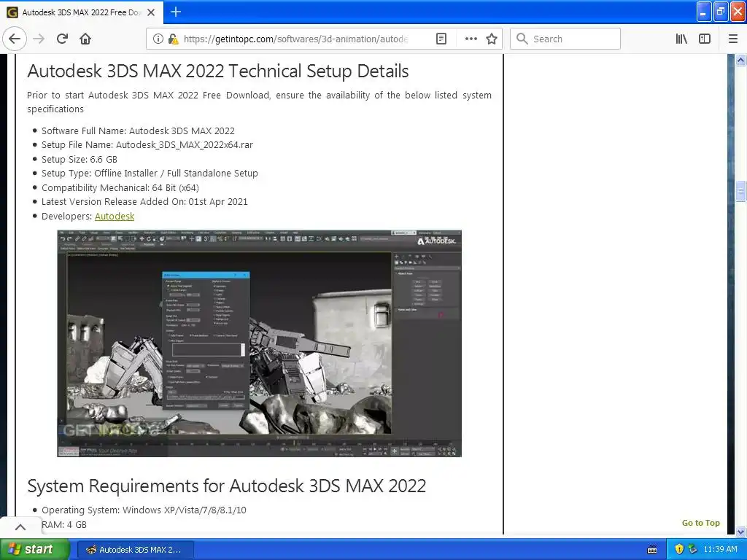Click the network connection tray icon
747x560 pixels.
click(x=692, y=549)
